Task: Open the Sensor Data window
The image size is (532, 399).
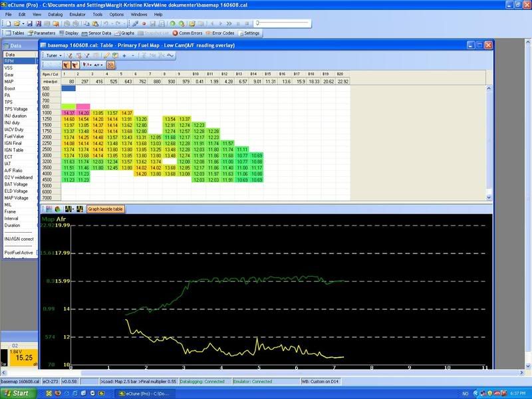Action: click(x=96, y=33)
